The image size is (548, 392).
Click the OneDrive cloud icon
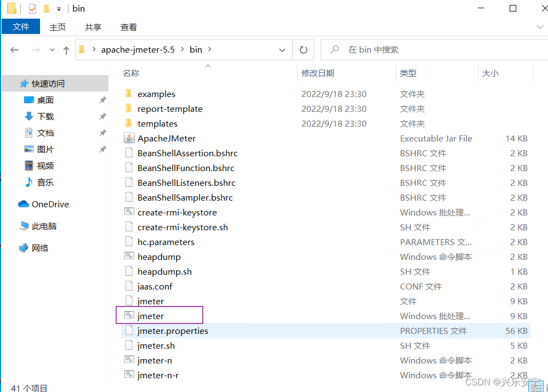(24, 204)
